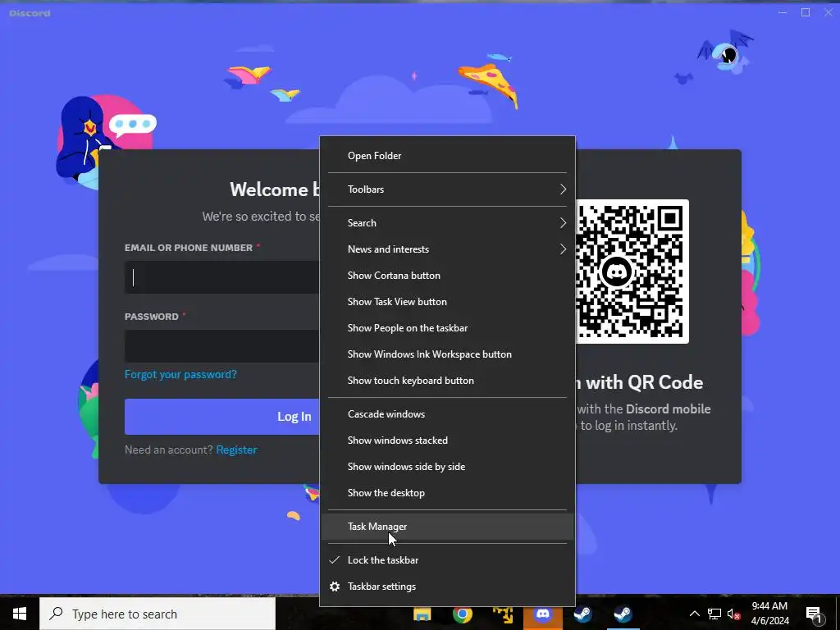The image size is (840, 630).
Task: Expand the Search submenu
Action: click(x=447, y=223)
